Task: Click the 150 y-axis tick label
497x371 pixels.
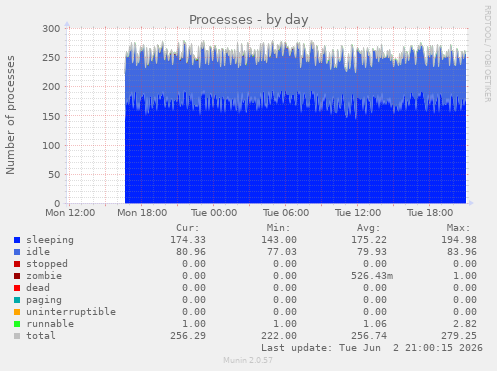Action: pos(51,116)
